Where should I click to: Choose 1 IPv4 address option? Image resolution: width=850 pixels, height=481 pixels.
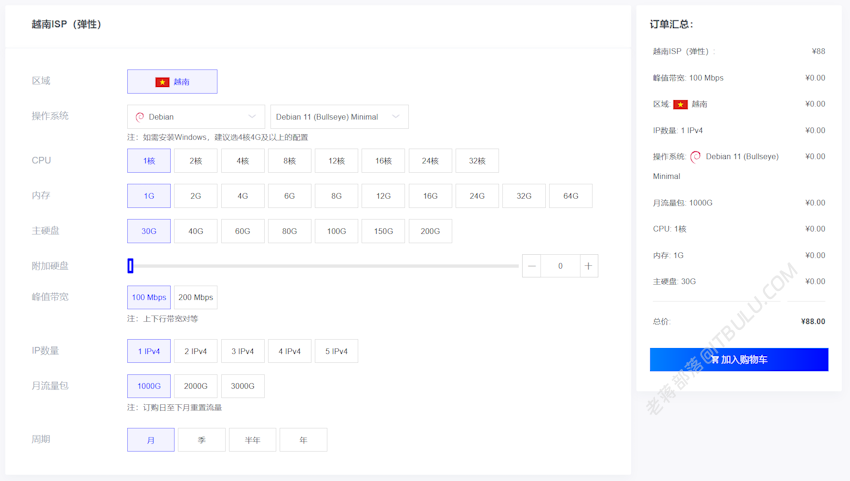pyautogui.click(x=149, y=351)
